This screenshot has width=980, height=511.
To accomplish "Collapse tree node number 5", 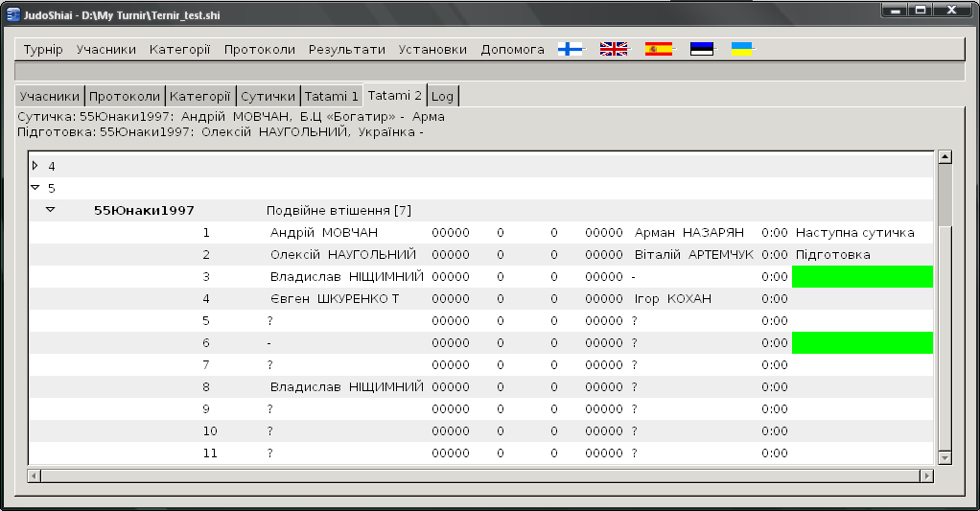I will [x=35, y=188].
